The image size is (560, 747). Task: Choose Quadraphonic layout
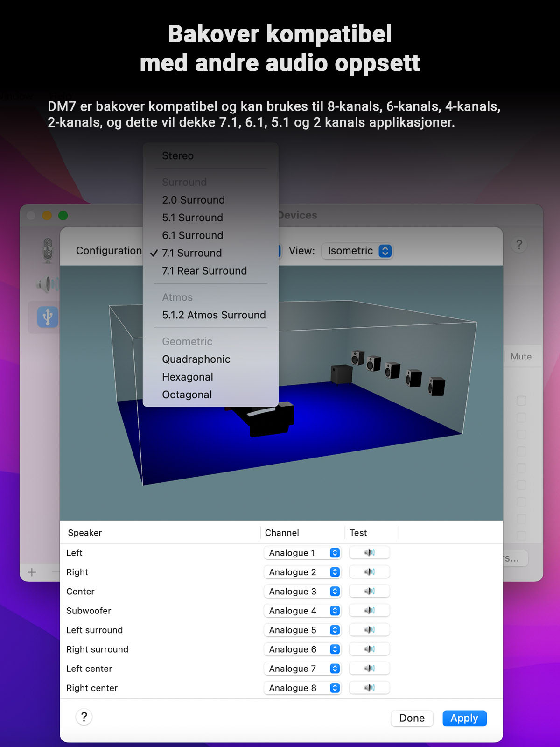tap(210, 359)
